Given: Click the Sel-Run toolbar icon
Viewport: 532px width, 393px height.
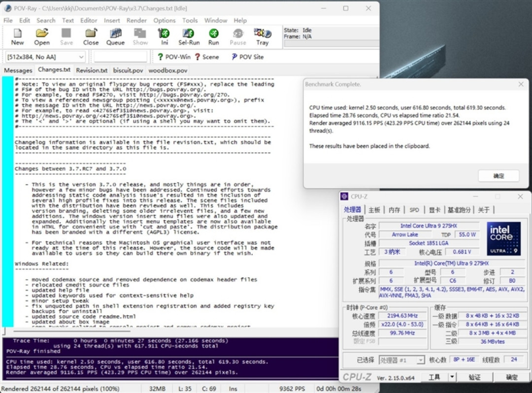Looking at the screenshot, I should [189, 36].
